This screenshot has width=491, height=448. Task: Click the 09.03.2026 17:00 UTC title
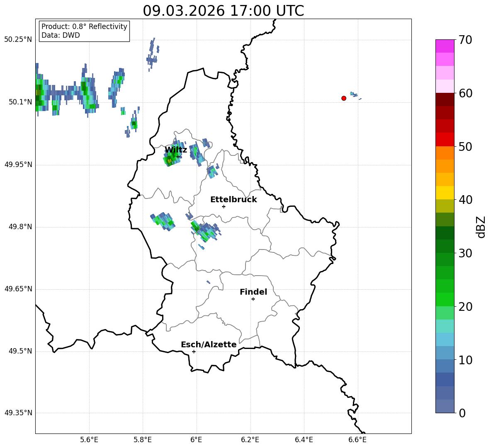[x=223, y=11]
